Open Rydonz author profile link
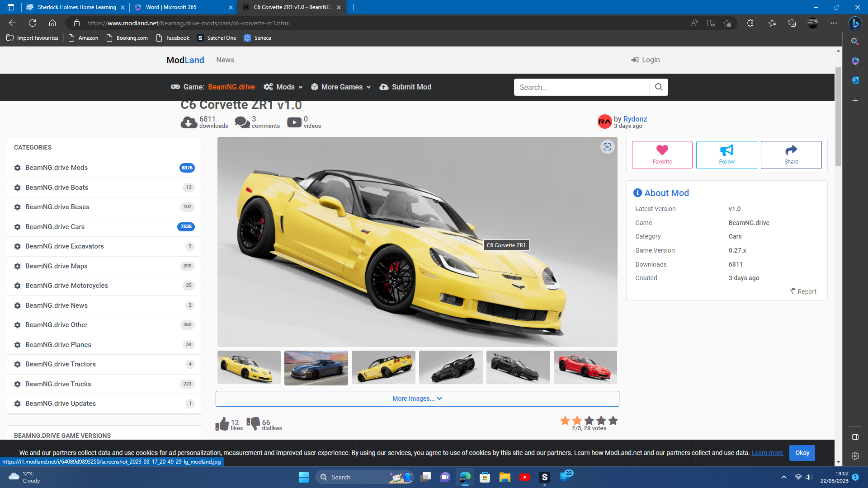Screen dimensions: 868x488 coord(635,119)
